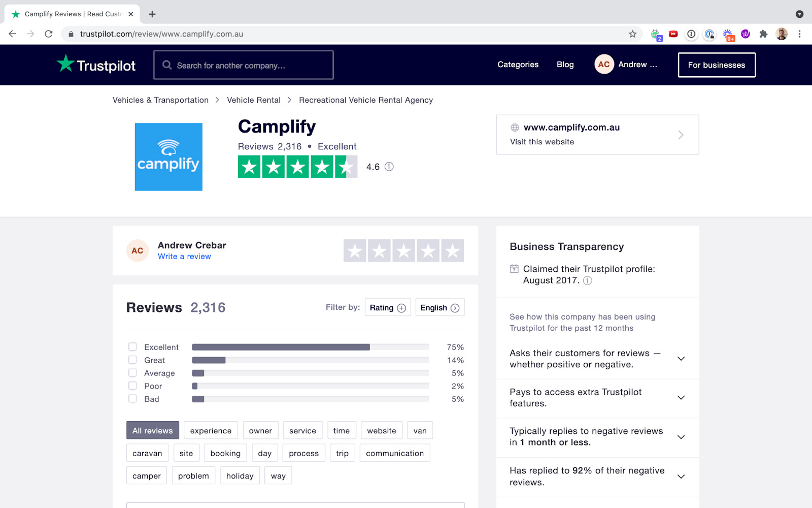Screen dimensions: 812x508
Task: Click the green star rating image
Action: 297,167
